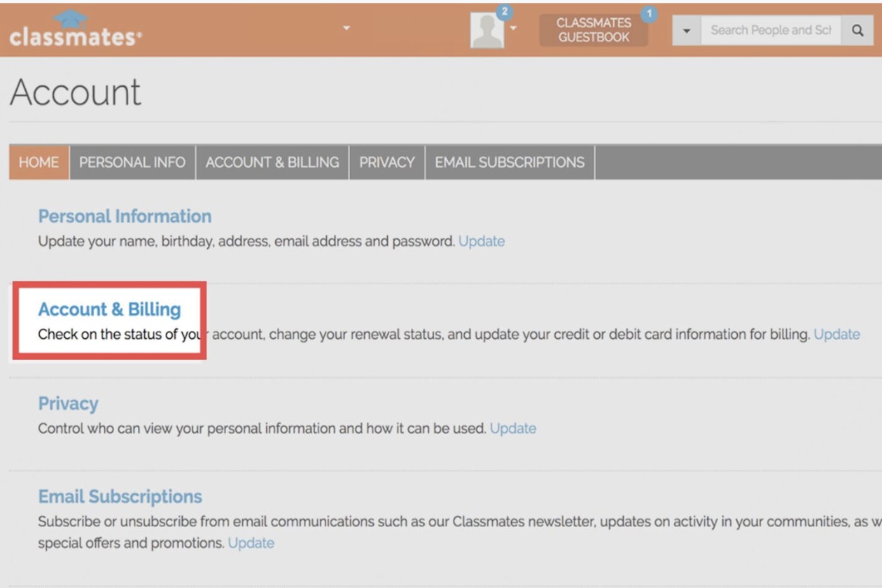
Task: Click the HOME tab
Action: point(38,162)
